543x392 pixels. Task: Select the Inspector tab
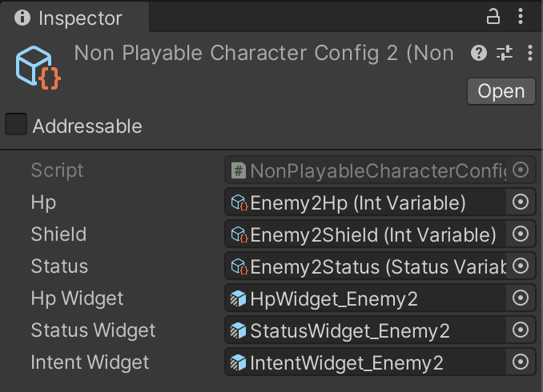point(74,18)
